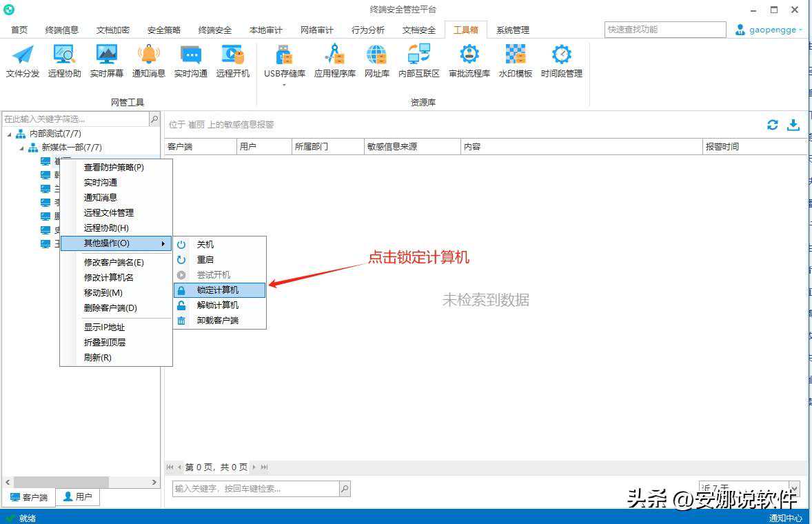The width and height of the screenshot is (812, 524).
Task: Click the 通知消息 toolbar icon
Action: coord(148,61)
